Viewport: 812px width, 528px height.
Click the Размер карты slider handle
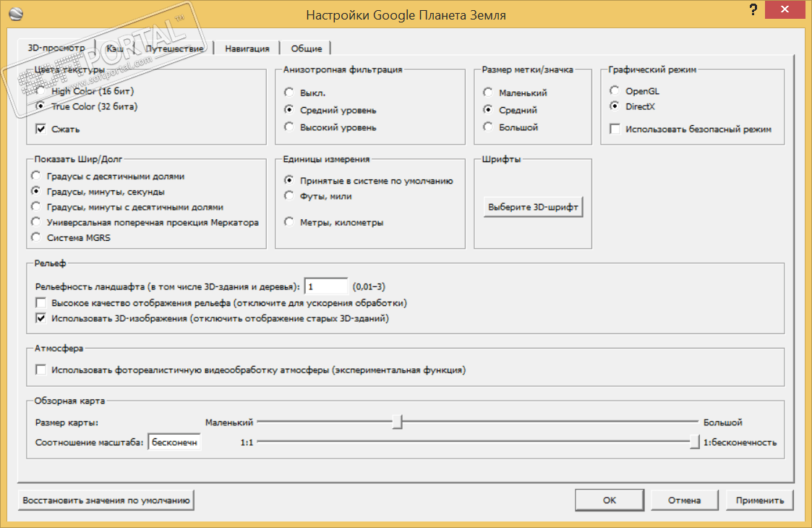tap(397, 422)
